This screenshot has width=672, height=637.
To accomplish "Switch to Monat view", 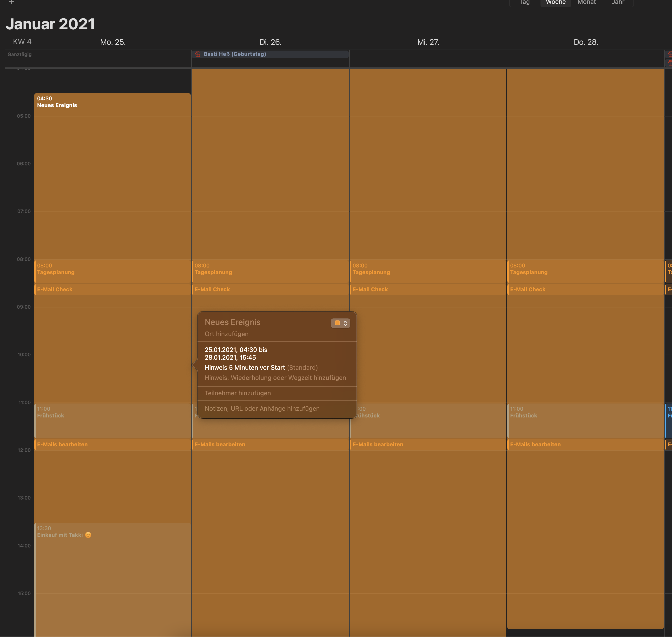I will 586,2.
